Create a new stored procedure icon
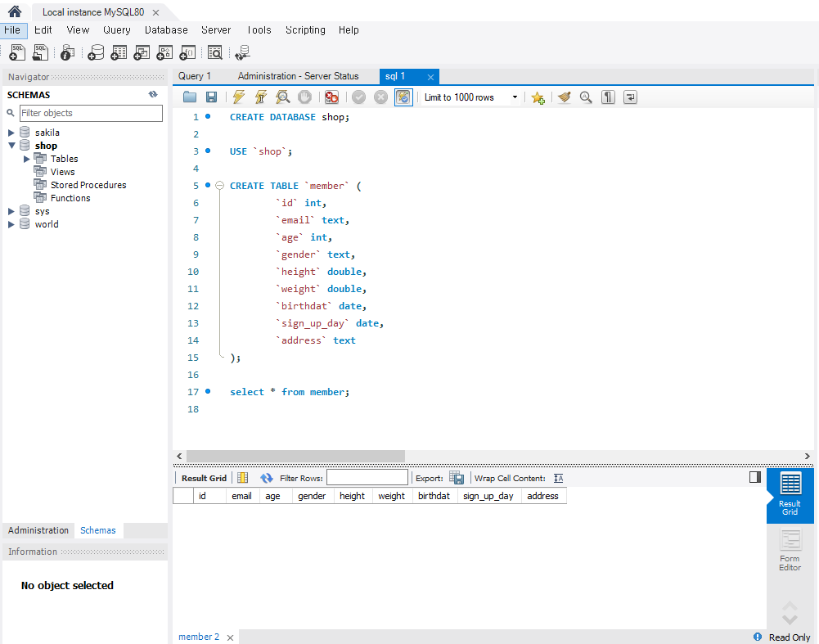This screenshot has width=819, height=644. coord(164,52)
